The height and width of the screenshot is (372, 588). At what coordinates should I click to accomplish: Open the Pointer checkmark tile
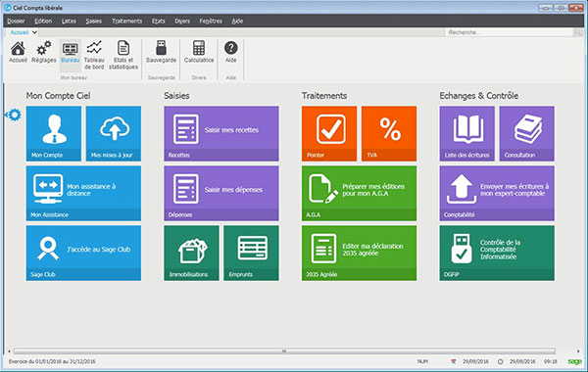[x=329, y=133]
